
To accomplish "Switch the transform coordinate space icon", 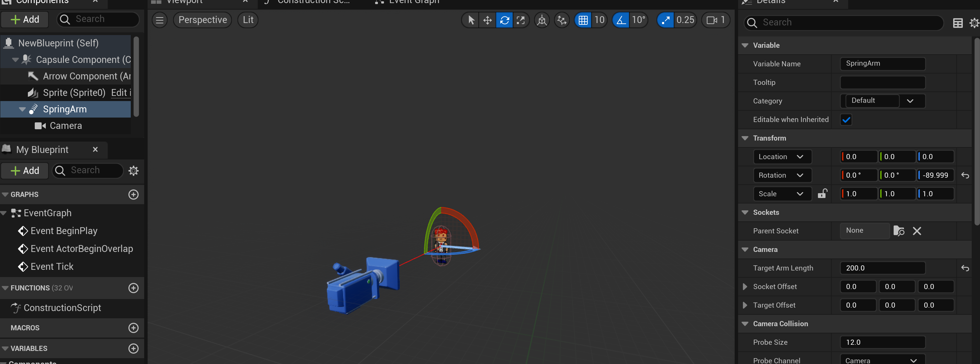I will [x=542, y=20].
